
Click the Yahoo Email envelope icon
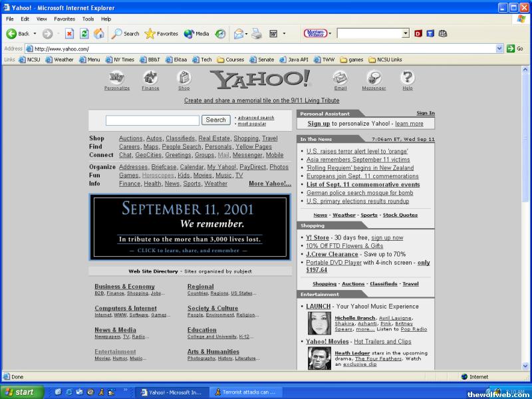point(340,78)
